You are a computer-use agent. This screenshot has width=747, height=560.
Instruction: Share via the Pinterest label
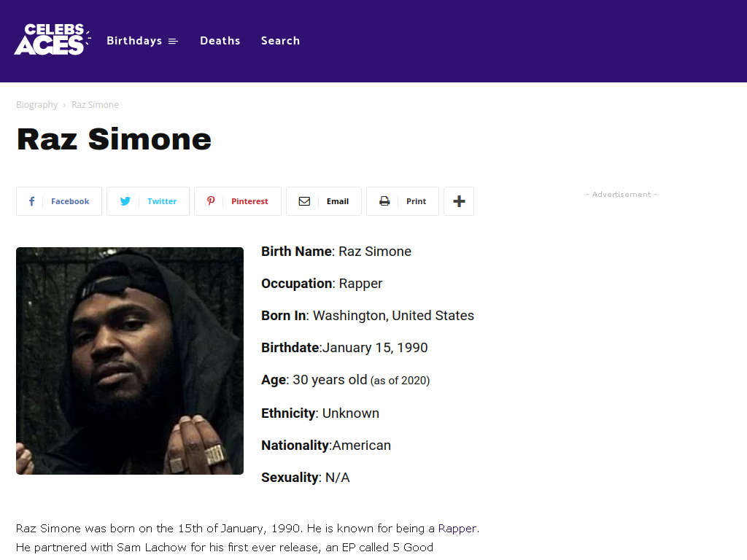point(249,201)
